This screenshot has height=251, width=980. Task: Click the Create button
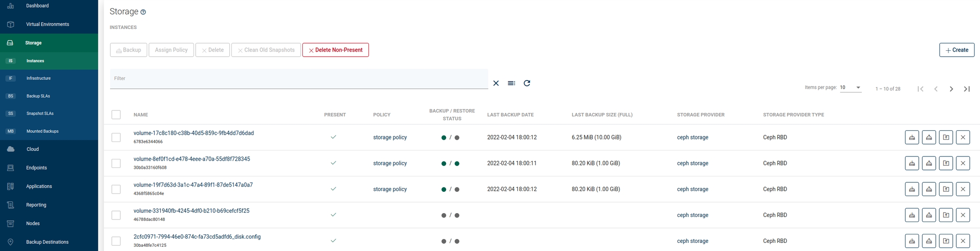957,50
